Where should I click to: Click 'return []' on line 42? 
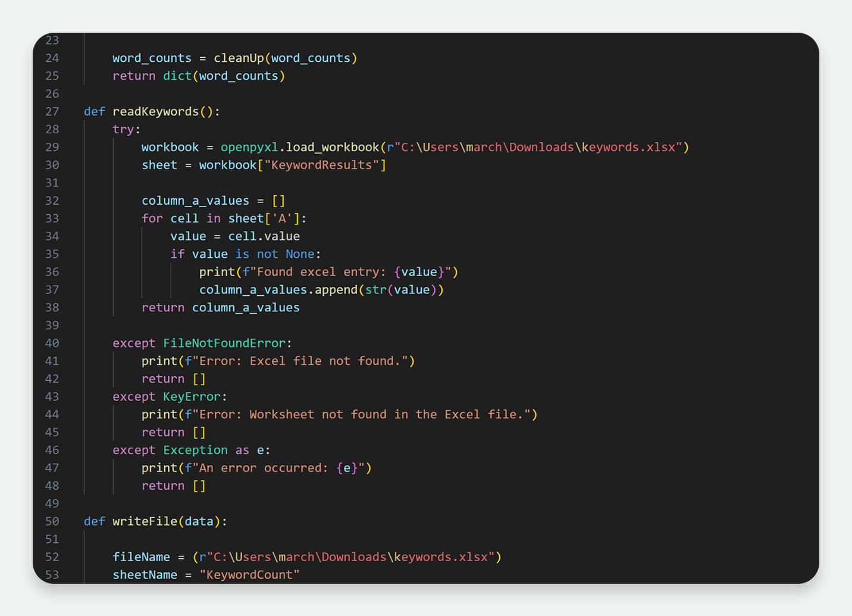pos(174,379)
